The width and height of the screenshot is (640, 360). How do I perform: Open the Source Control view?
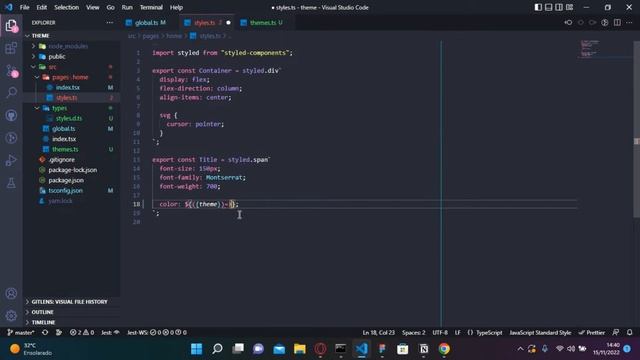click(11, 71)
